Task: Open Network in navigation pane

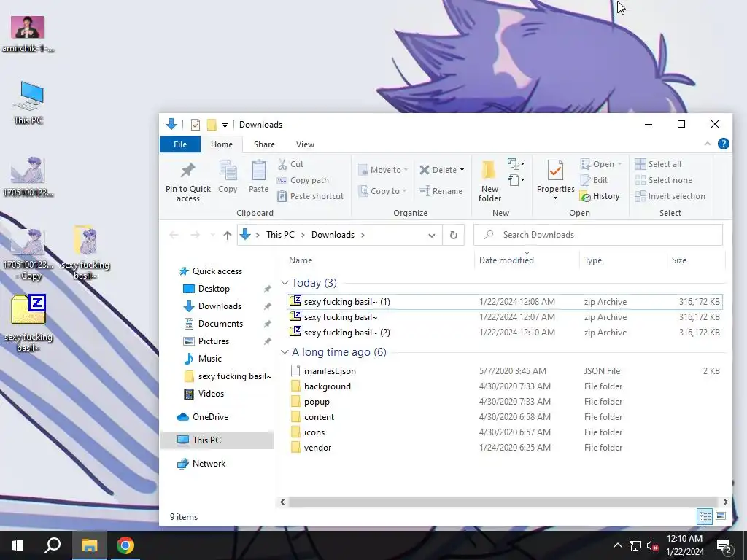Action: 209,464
